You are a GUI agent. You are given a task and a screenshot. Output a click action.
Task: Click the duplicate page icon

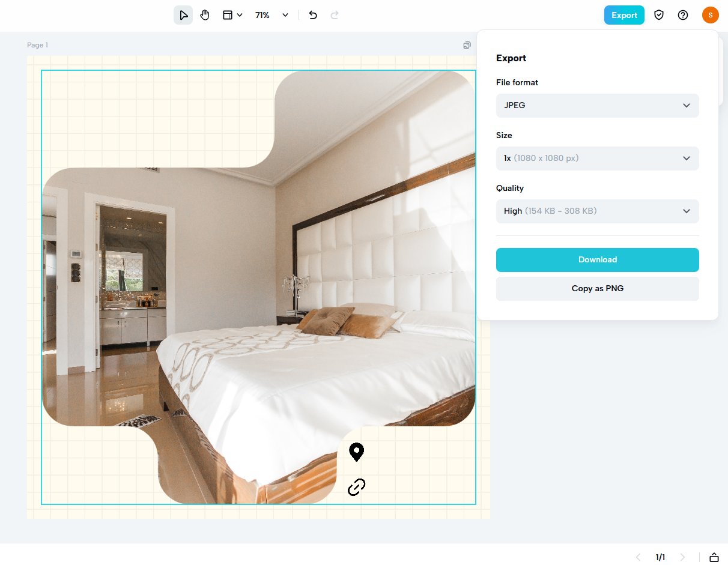pos(467,45)
